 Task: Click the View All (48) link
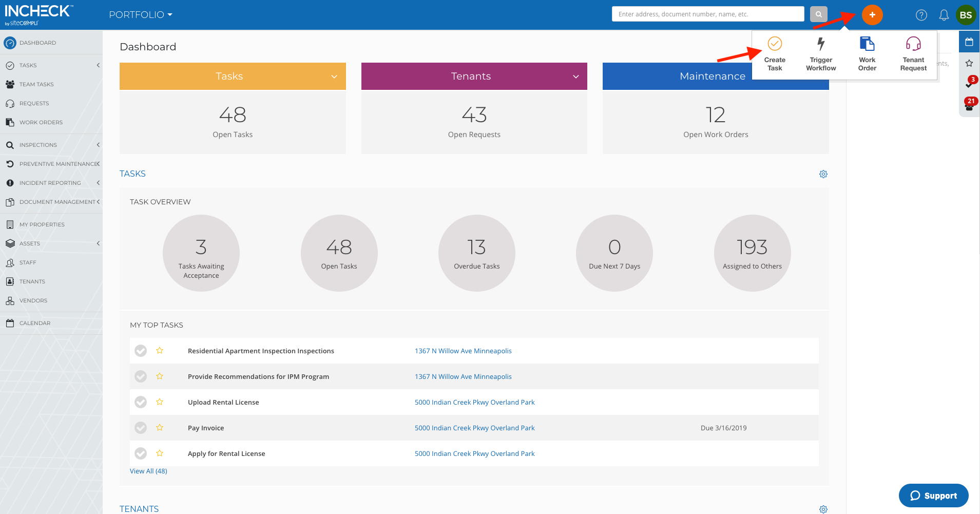148,471
